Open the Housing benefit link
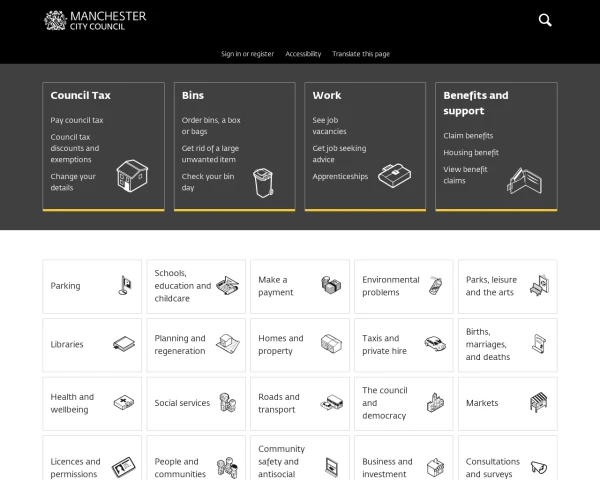The image size is (600, 480). click(471, 153)
